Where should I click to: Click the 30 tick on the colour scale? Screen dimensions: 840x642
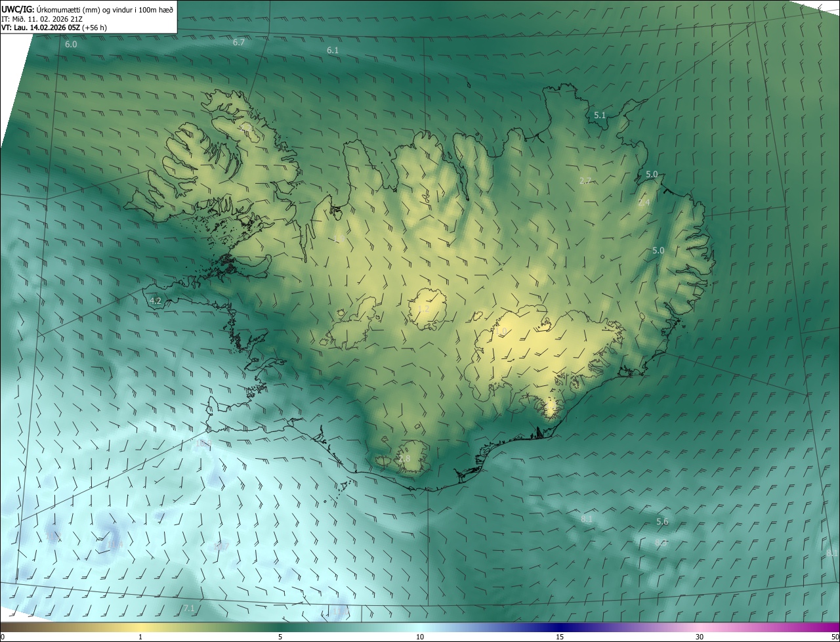tap(700, 637)
